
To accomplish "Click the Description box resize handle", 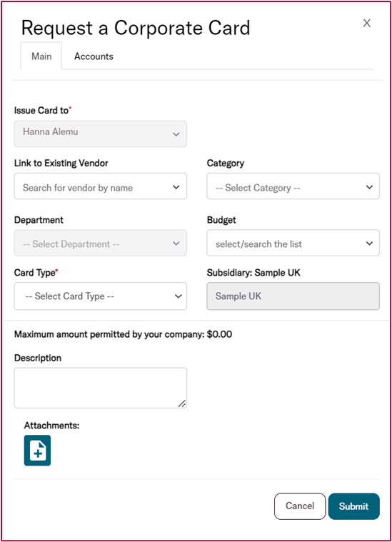I will (182, 403).
